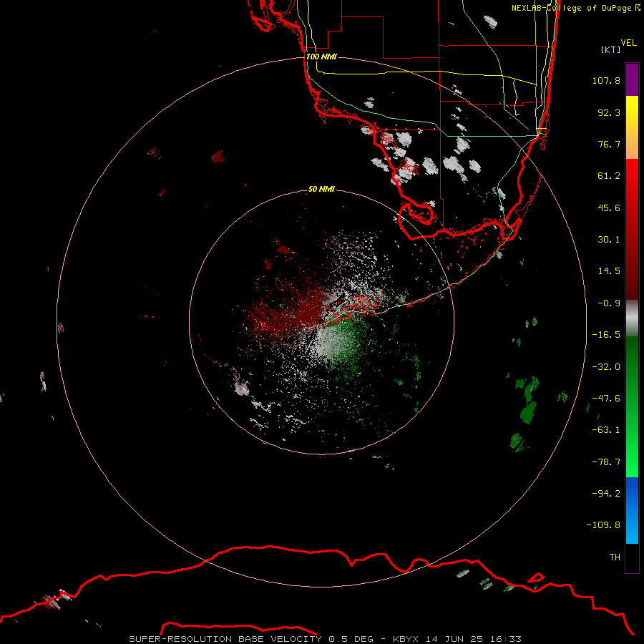Click the -109.8 legend value
This screenshot has height=644, width=644.
pyautogui.click(x=603, y=525)
